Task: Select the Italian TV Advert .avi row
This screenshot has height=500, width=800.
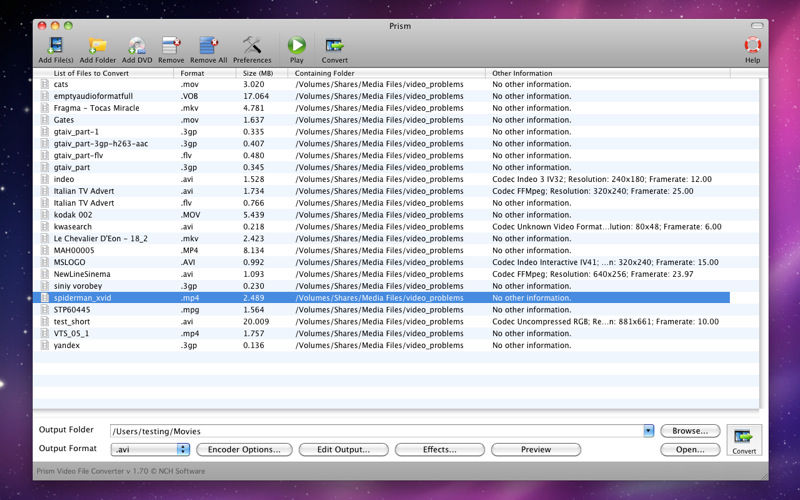Action: pyautogui.click(x=382, y=191)
